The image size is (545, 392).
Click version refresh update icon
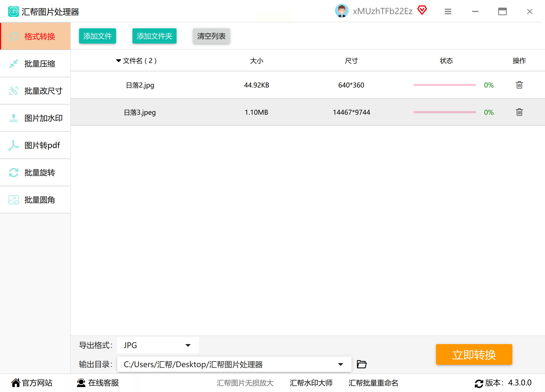point(479,383)
